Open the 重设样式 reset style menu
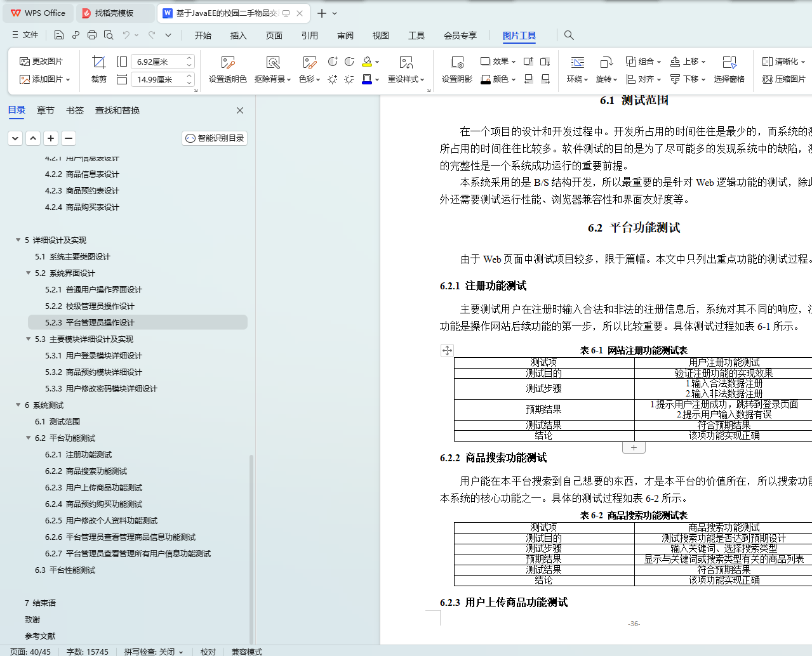The height and width of the screenshot is (656, 812). pos(406,69)
